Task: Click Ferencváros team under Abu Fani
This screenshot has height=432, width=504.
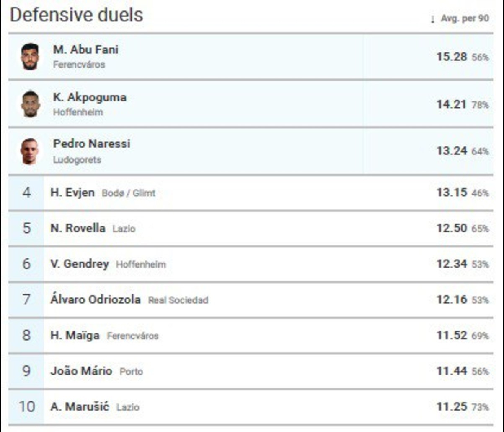Action: click(79, 65)
